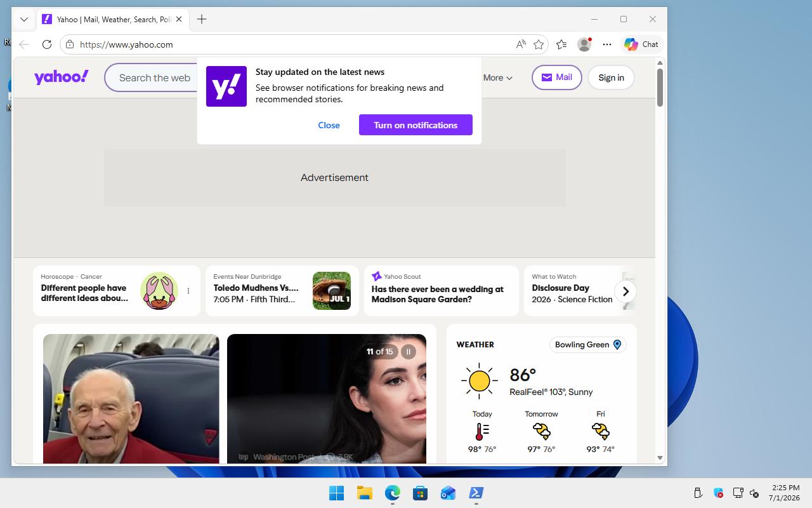Click the Tomorrow forecast storm icon
Viewport: 812px width, 508px height.
[x=541, y=432]
